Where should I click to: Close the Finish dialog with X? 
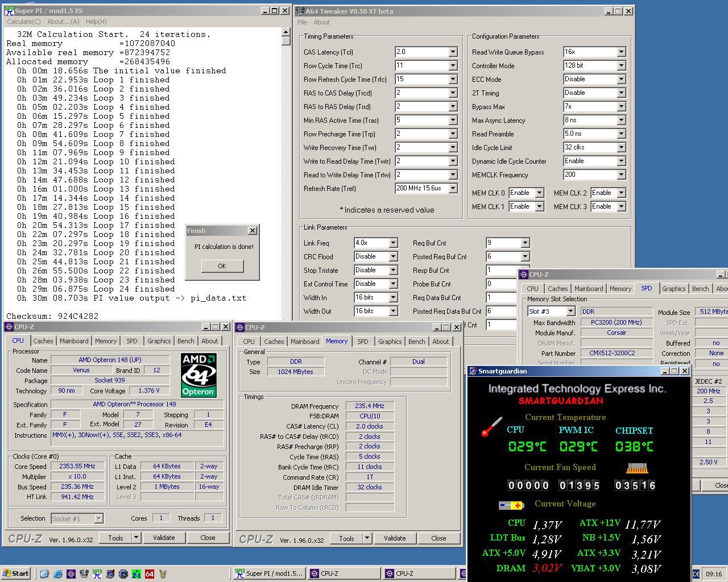(x=253, y=230)
